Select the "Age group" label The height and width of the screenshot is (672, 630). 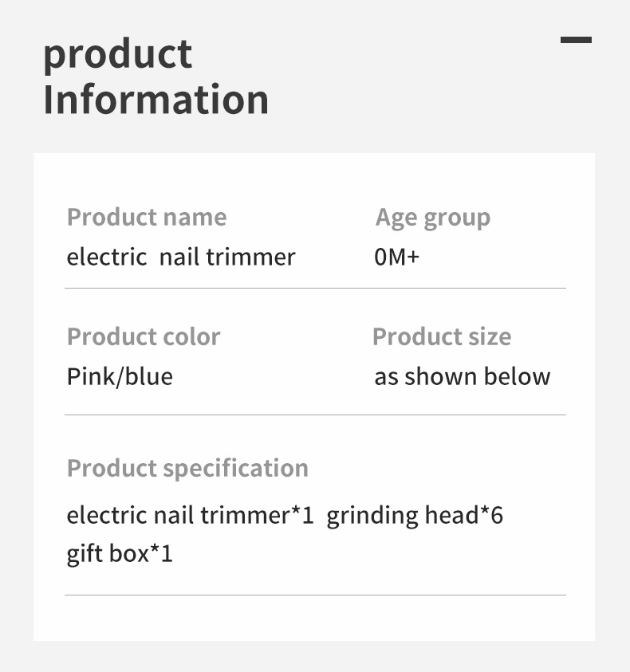pyautogui.click(x=433, y=217)
